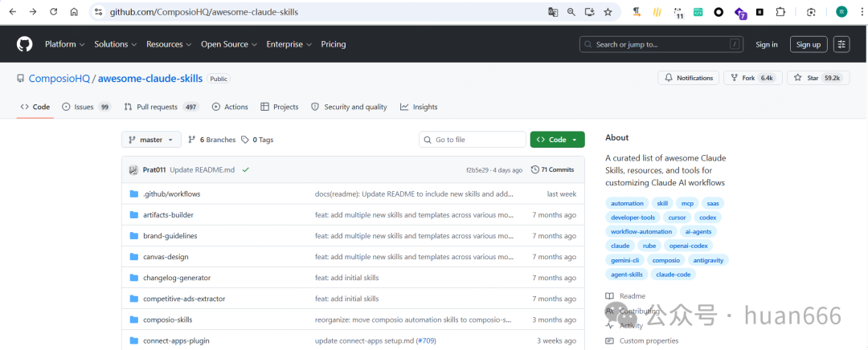Star the repository with Star button
Viewport: 868px width, 350px height.
coord(817,78)
